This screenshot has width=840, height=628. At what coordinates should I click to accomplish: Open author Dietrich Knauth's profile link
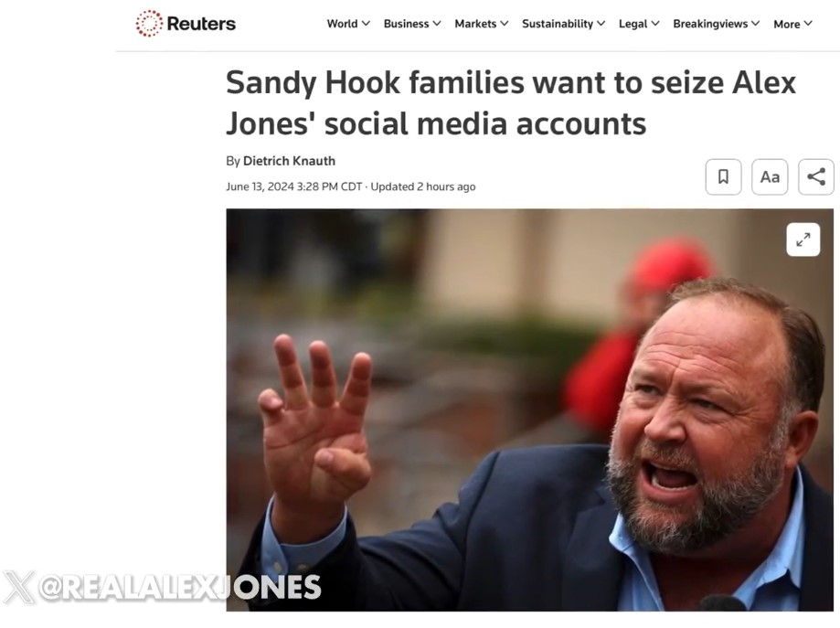coord(289,161)
